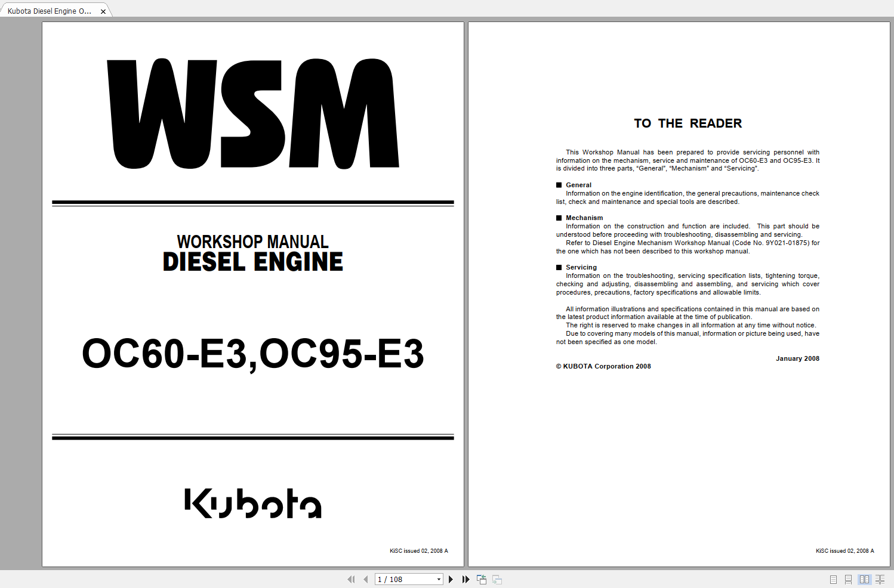Viewport: 894px width, 588px height.
Task: Switch to single page layout
Action: click(x=833, y=579)
